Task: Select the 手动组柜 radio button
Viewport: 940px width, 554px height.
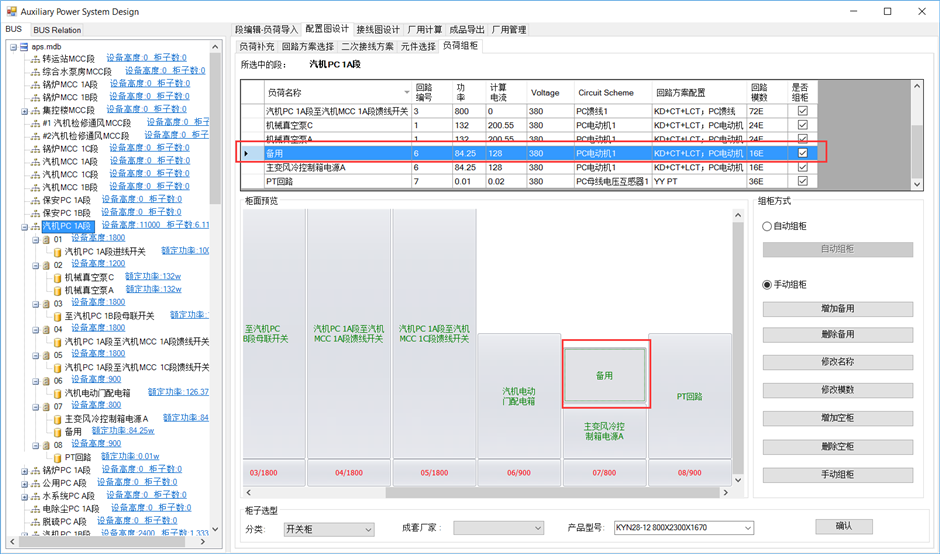Action: [x=767, y=285]
